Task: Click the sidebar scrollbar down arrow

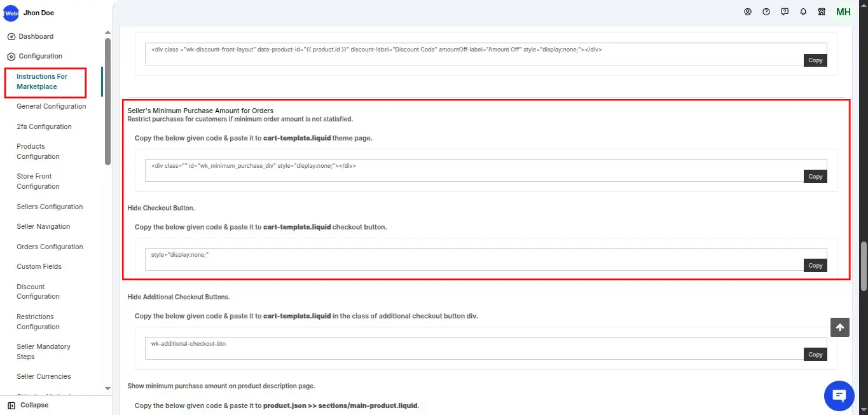Action: 107,388
